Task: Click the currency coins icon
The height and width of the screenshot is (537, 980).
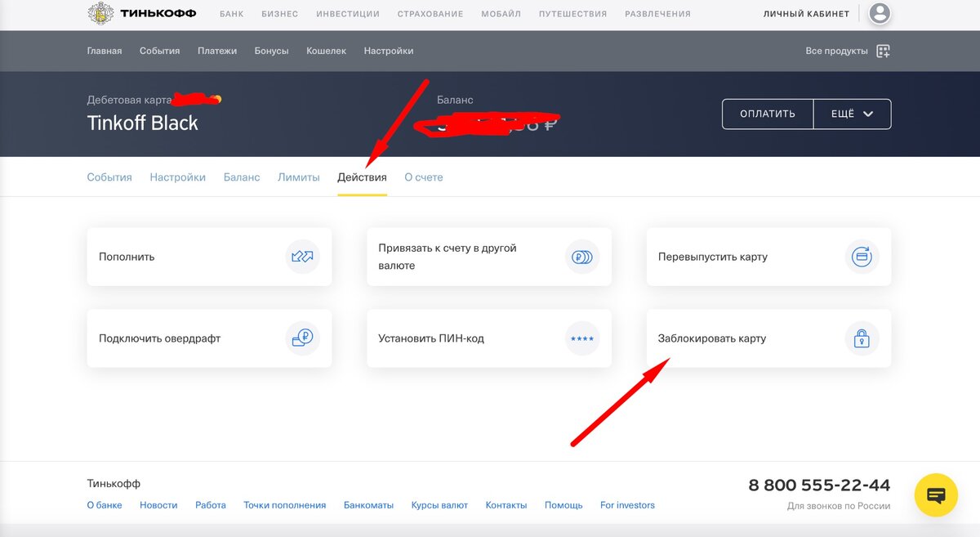Action: [582, 257]
